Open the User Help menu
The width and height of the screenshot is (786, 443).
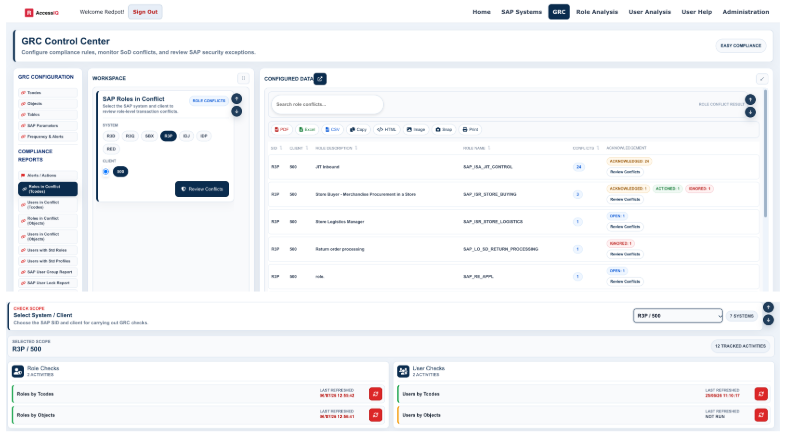(696, 12)
